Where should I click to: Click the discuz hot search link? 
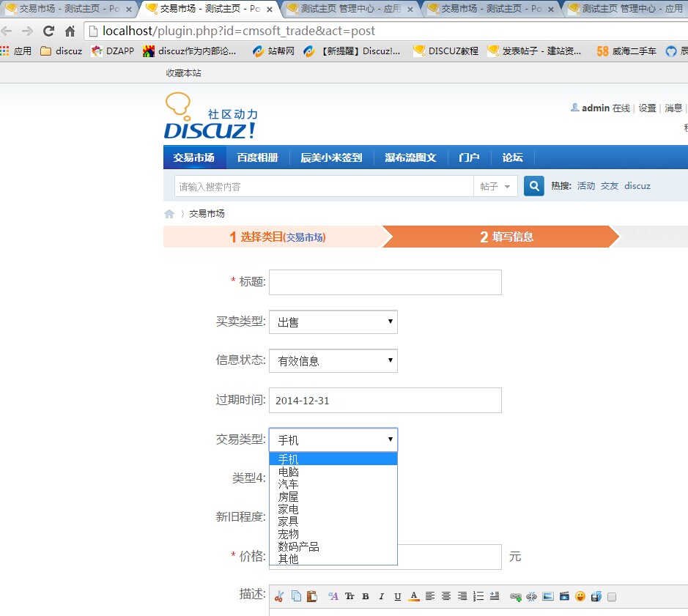point(637,186)
